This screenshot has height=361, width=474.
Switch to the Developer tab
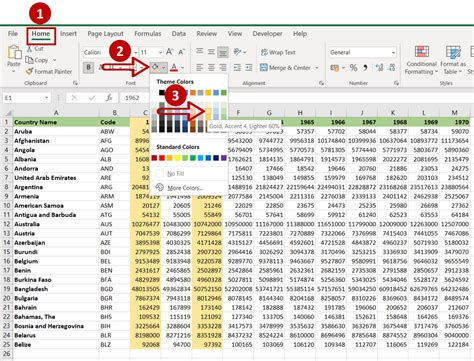coord(267,34)
